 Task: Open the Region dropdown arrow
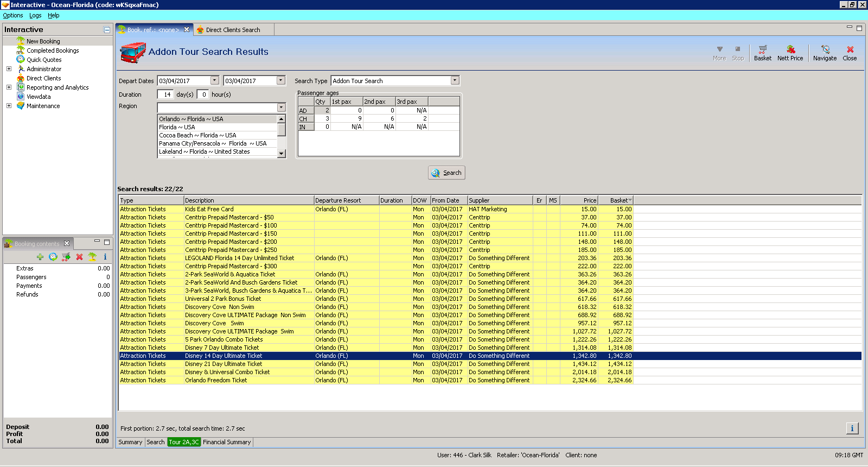281,108
